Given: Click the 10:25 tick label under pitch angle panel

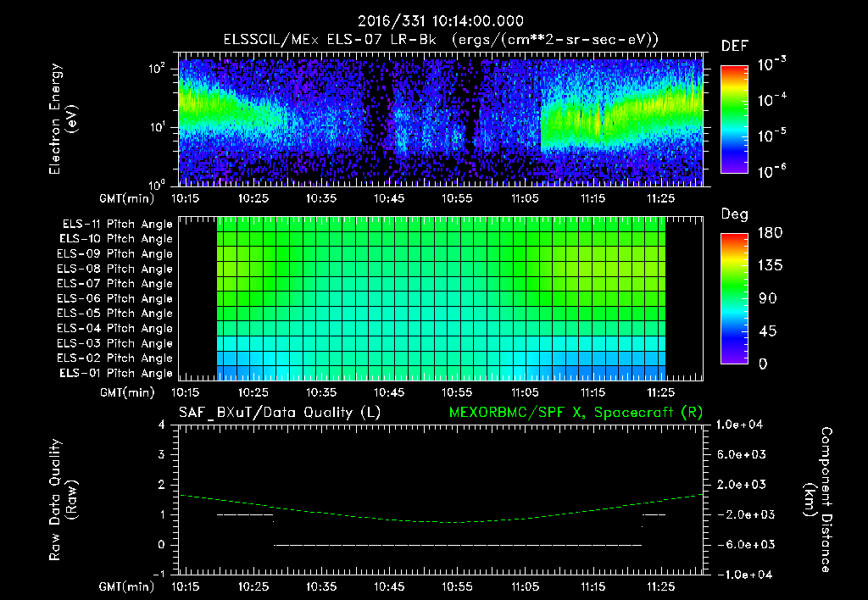Looking at the screenshot, I should pyautogui.click(x=253, y=392).
